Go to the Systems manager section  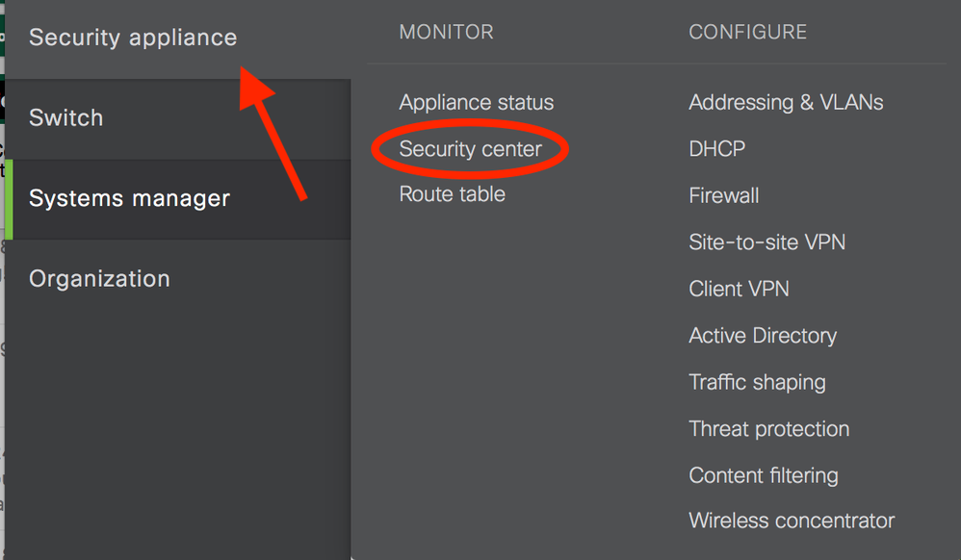point(129,199)
